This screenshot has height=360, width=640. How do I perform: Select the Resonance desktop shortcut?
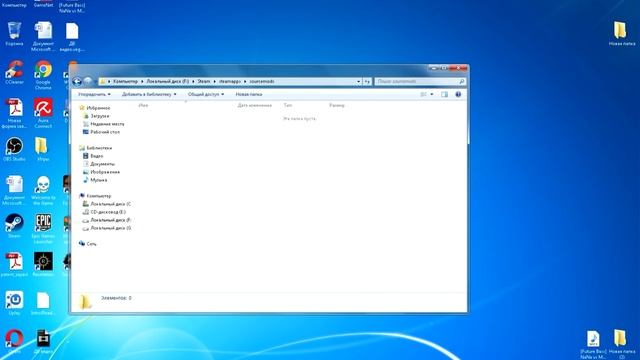pyautogui.click(x=43, y=264)
